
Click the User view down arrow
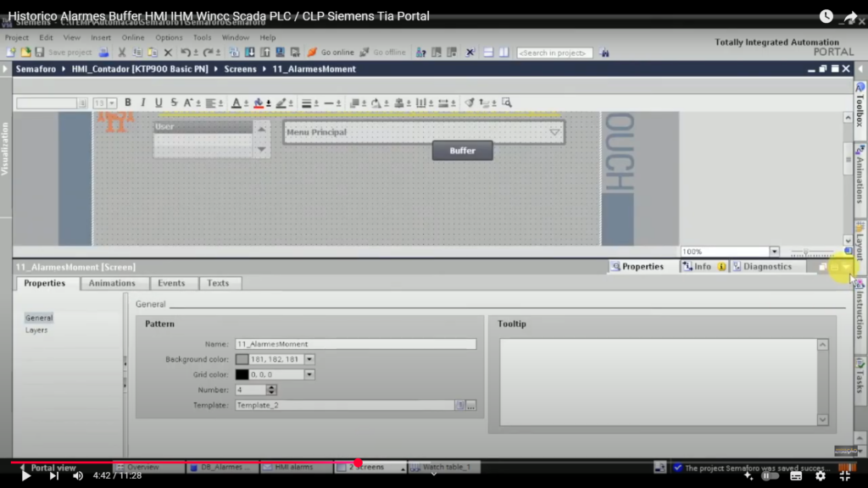click(x=261, y=149)
